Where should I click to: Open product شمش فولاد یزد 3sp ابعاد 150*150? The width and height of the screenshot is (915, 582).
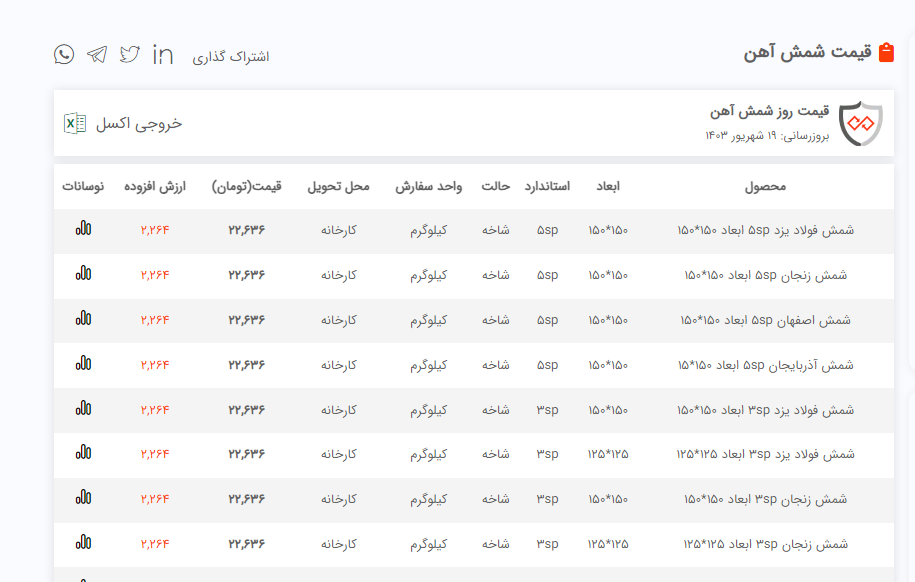click(765, 410)
